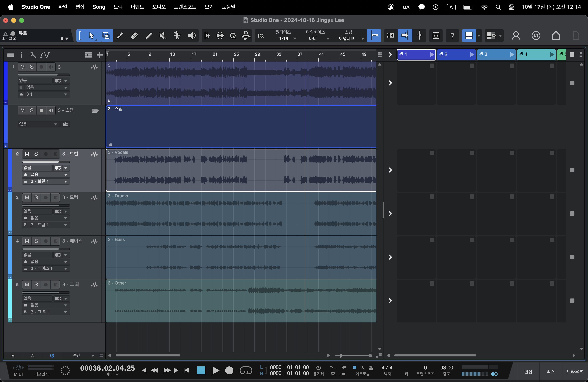Select the 3 - Other audio clip
Image resolution: width=588 pixels, height=382 pixels.
click(241, 301)
